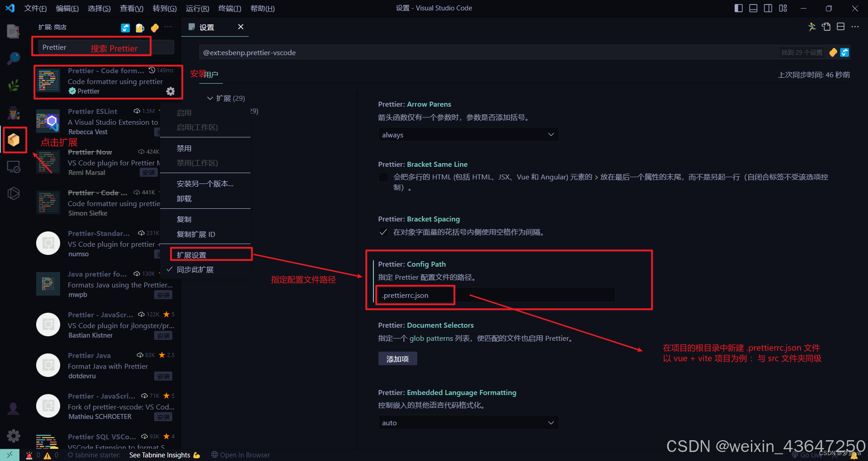Viewport: 868px width, 461px height.
Task: Open the extensions view more actions ellipsis
Action: click(x=168, y=27)
